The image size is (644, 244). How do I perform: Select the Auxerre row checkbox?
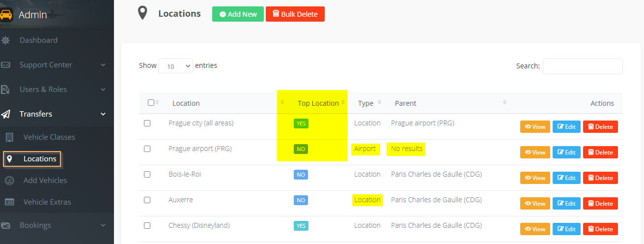147,200
